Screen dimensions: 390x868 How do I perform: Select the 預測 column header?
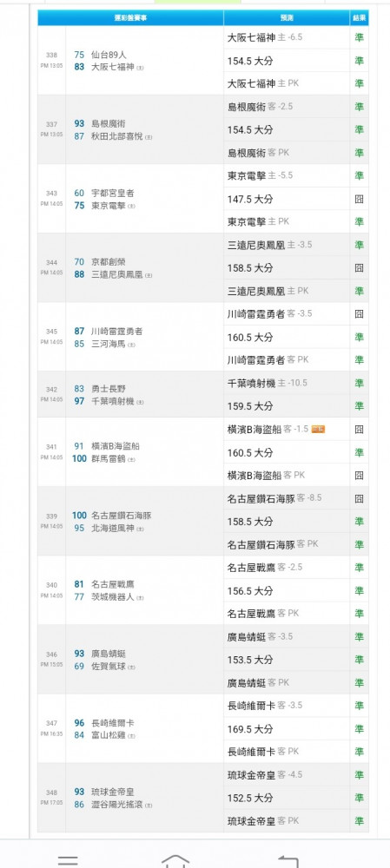(x=287, y=17)
